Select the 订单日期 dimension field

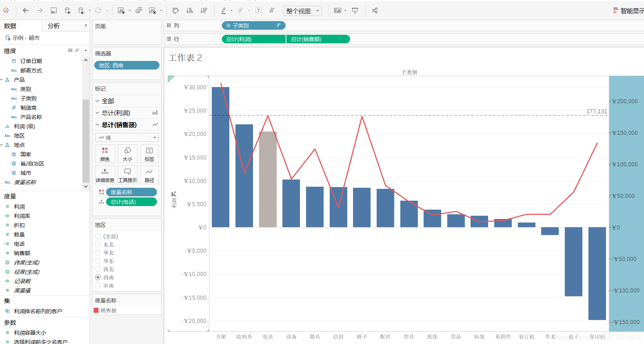click(31, 61)
